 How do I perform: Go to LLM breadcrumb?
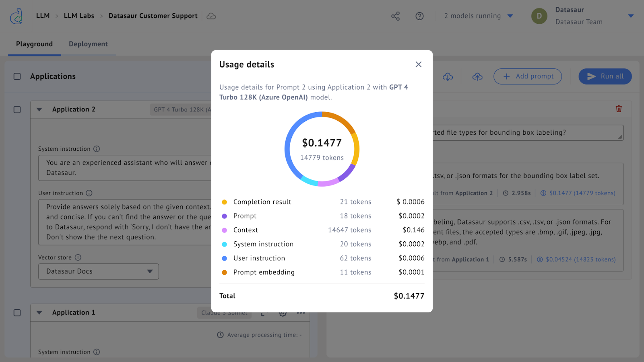tap(43, 16)
